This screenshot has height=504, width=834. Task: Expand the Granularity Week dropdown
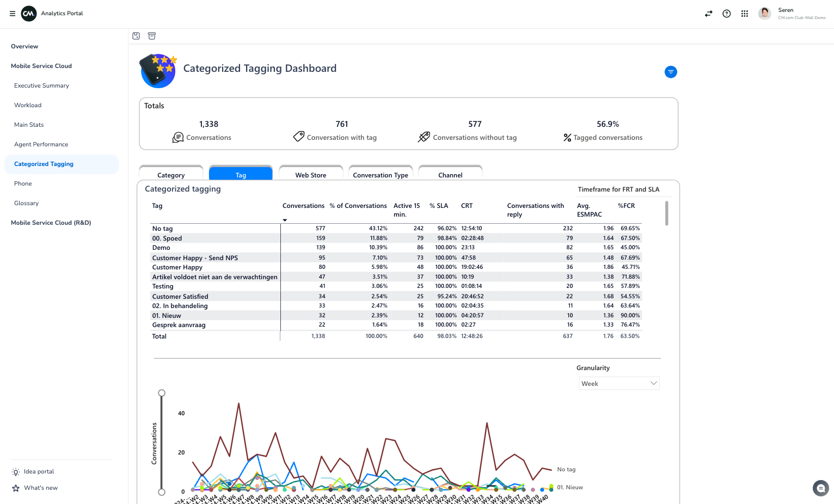tap(619, 384)
